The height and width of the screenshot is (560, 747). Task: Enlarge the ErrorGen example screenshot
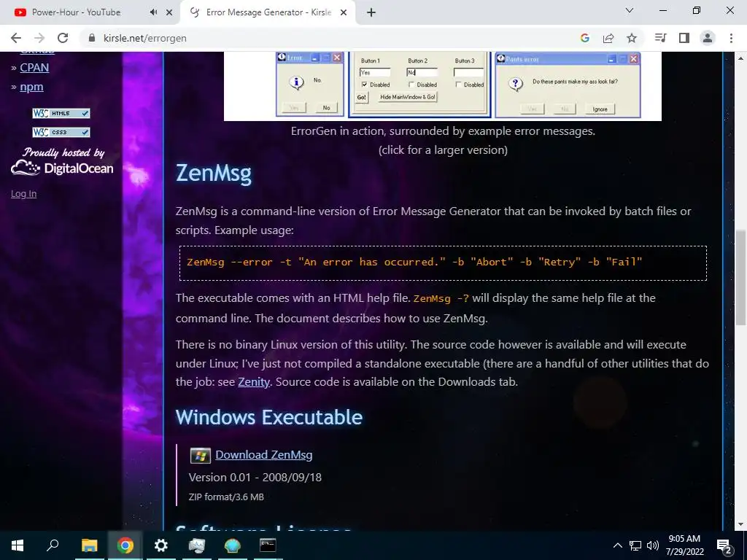(x=443, y=86)
